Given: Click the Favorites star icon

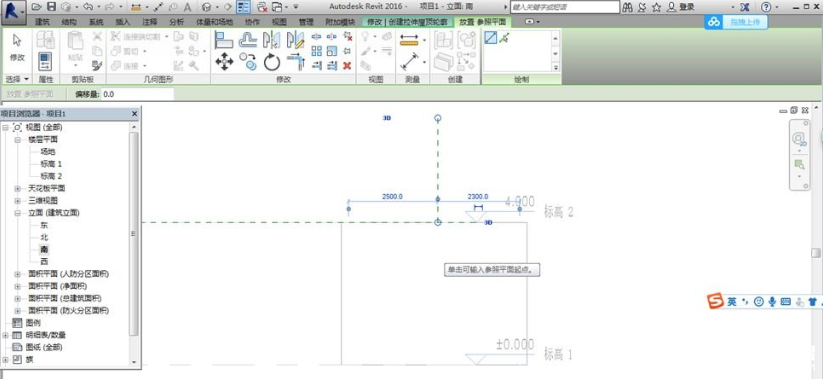Looking at the screenshot, I should click(x=656, y=7).
